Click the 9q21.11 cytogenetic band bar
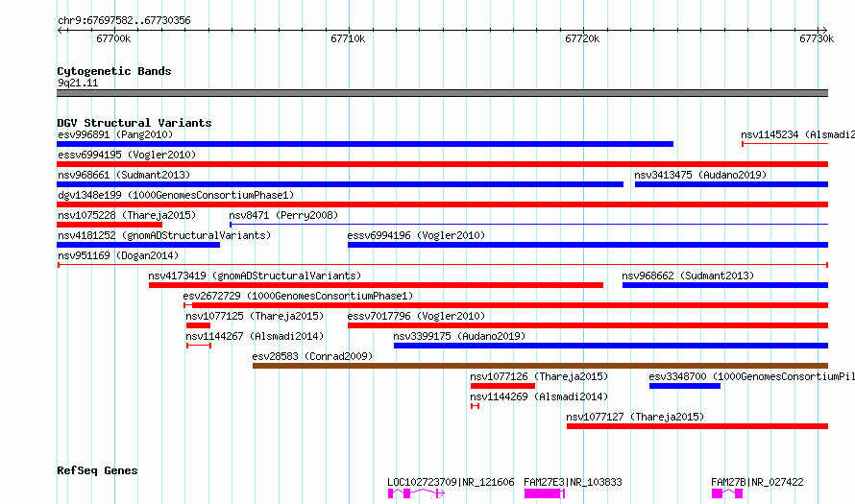 442,93
